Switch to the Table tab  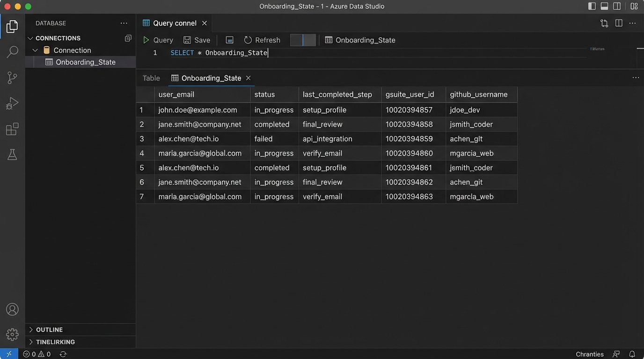tap(151, 78)
